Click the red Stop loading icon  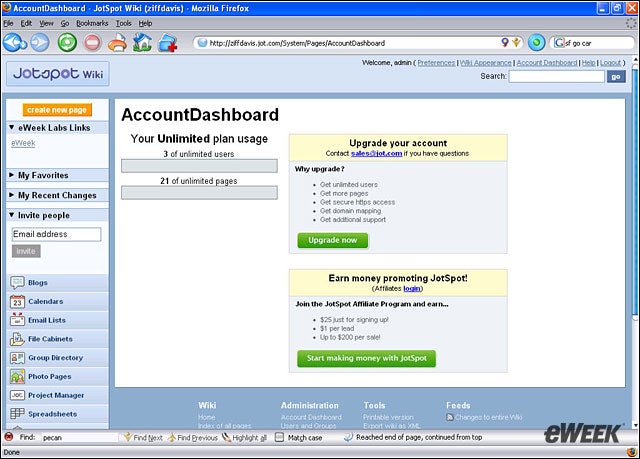coord(92,42)
